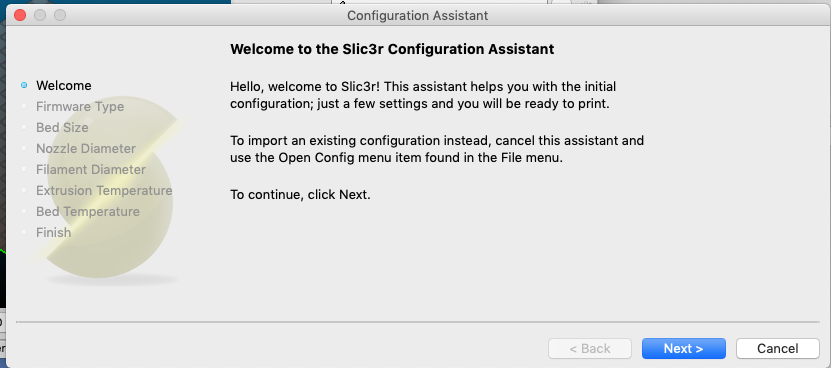Click the bullet beside Bed Size
Viewport: 831px width, 368px height.
[x=24, y=127]
